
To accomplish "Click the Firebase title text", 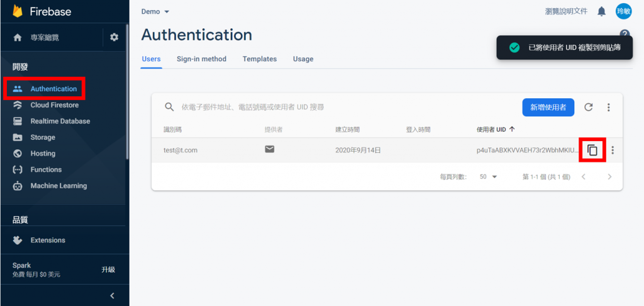I will 50,11.
